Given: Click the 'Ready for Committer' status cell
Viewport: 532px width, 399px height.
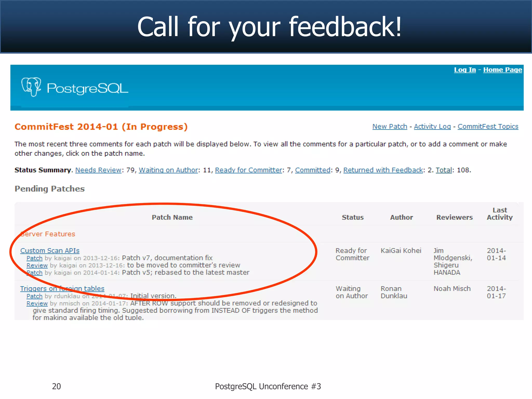Looking at the screenshot, I should pyautogui.click(x=352, y=254).
